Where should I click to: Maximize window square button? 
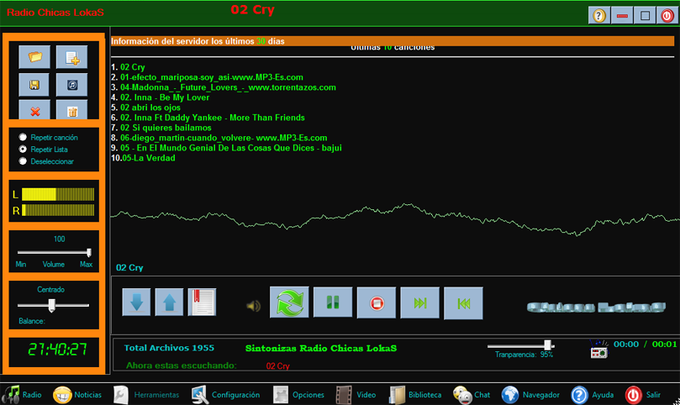pyautogui.click(x=645, y=16)
